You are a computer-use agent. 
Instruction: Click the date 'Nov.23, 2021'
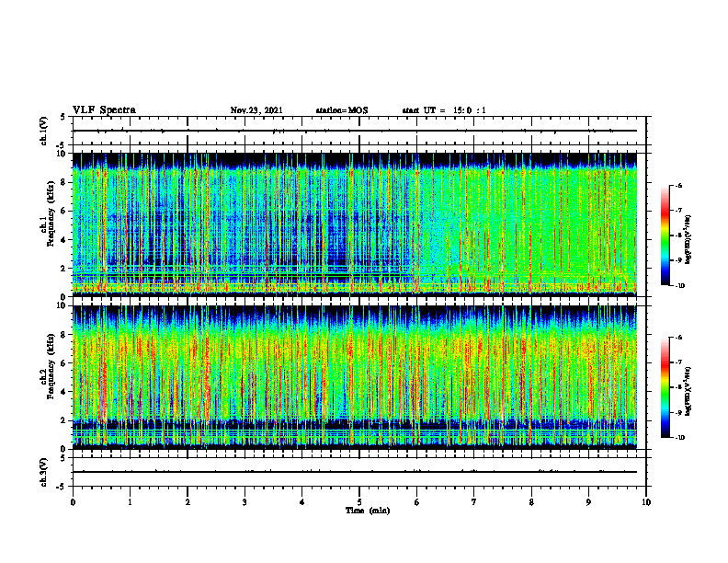(x=256, y=110)
